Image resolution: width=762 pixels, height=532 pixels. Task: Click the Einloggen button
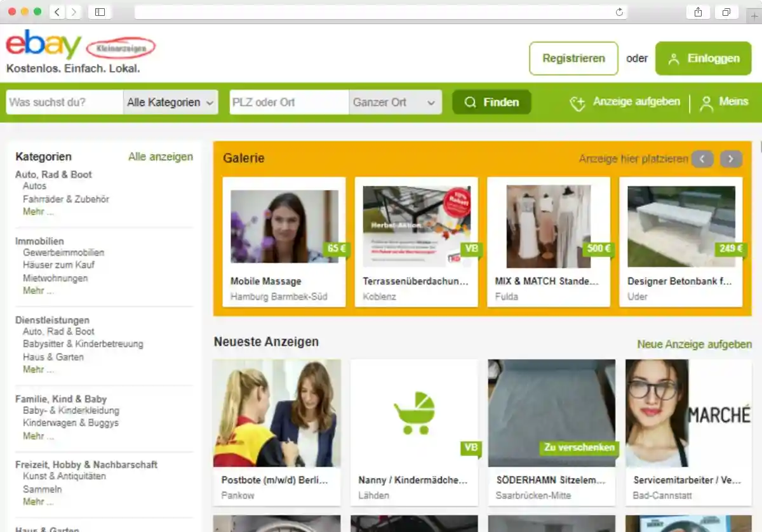tap(703, 58)
